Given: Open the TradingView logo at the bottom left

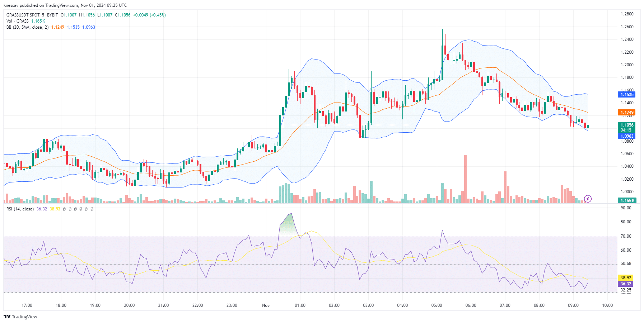Looking at the screenshot, I should (20, 317).
